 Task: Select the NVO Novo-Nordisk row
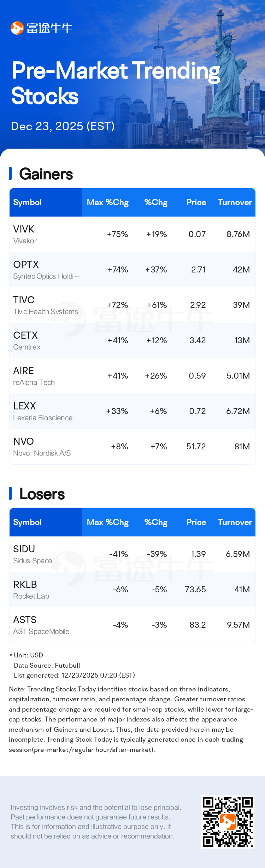pos(132,447)
